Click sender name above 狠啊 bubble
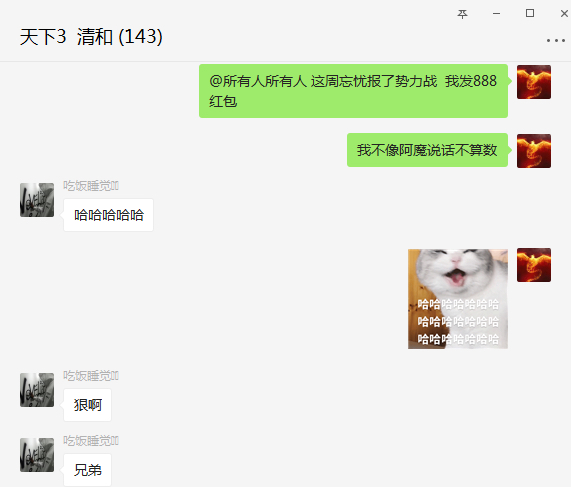Screen dimensions: 571x487 click(91, 376)
